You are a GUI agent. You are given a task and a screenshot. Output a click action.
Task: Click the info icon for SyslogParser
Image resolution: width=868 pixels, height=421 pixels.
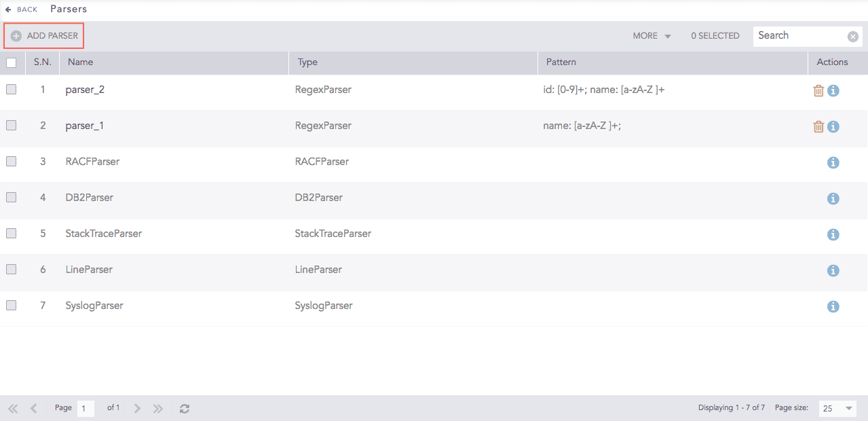[x=833, y=306]
